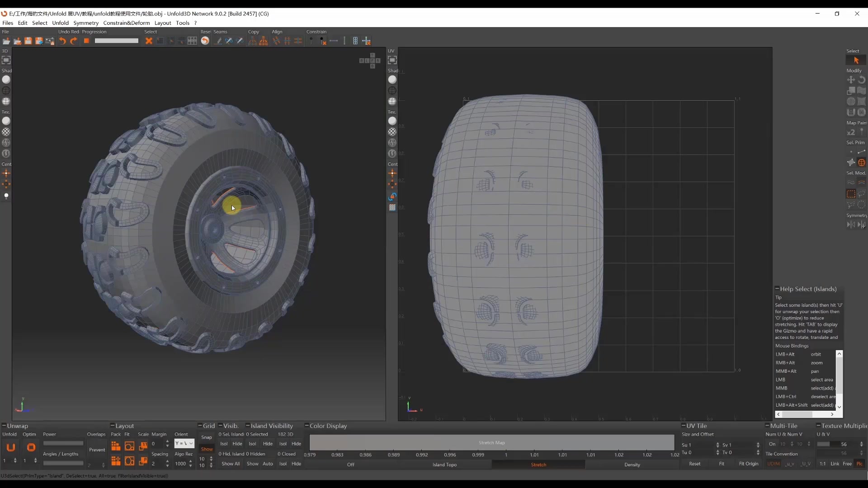868x488 pixels.
Task: Select the island primitive selection icon
Action: (x=862, y=163)
